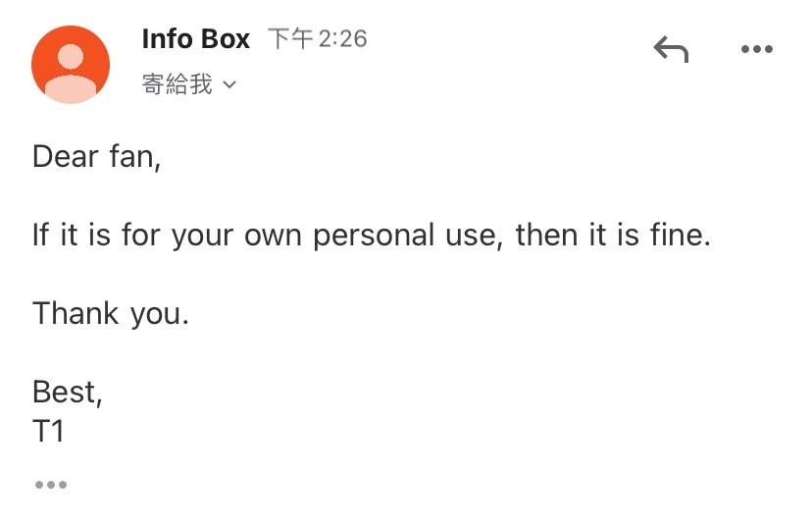Click the word fine. ending the sentence
The image size is (812, 529).
coord(681,235)
